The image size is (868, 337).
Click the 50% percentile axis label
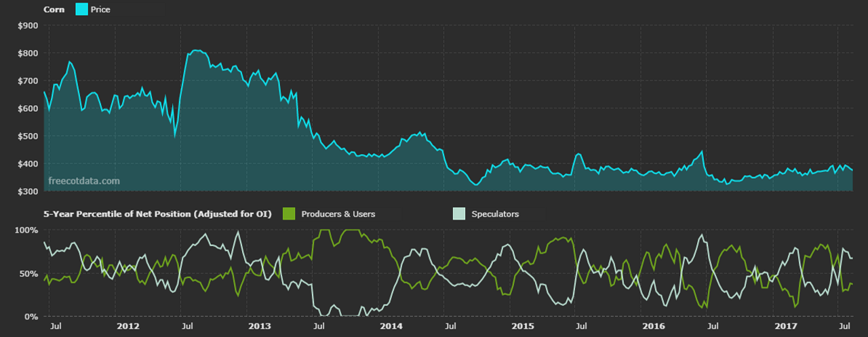click(28, 274)
